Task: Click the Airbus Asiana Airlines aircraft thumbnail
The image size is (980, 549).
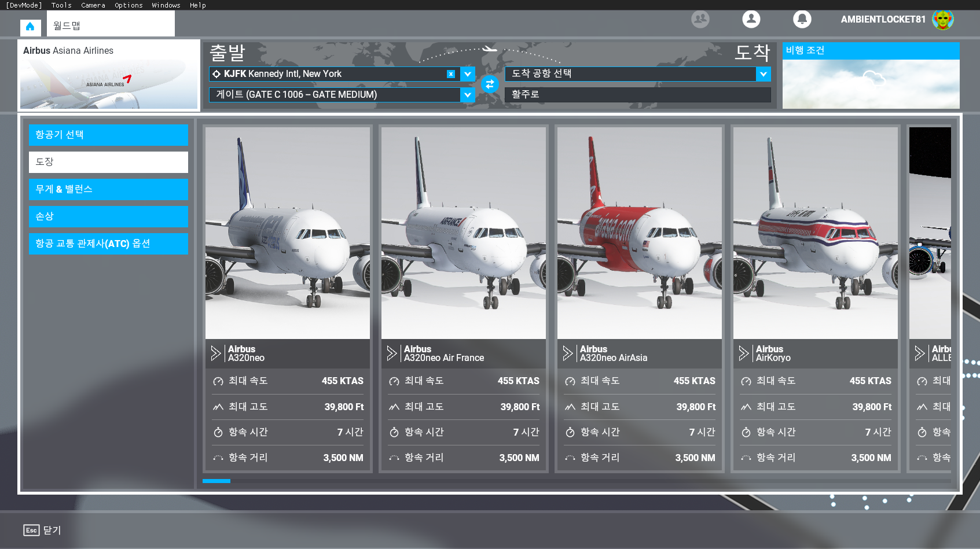Action: pyautogui.click(x=109, y=75)
